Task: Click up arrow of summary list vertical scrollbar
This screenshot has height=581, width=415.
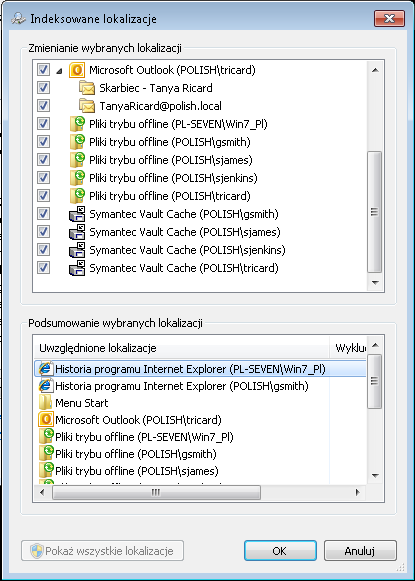Action: click(376, 345)
